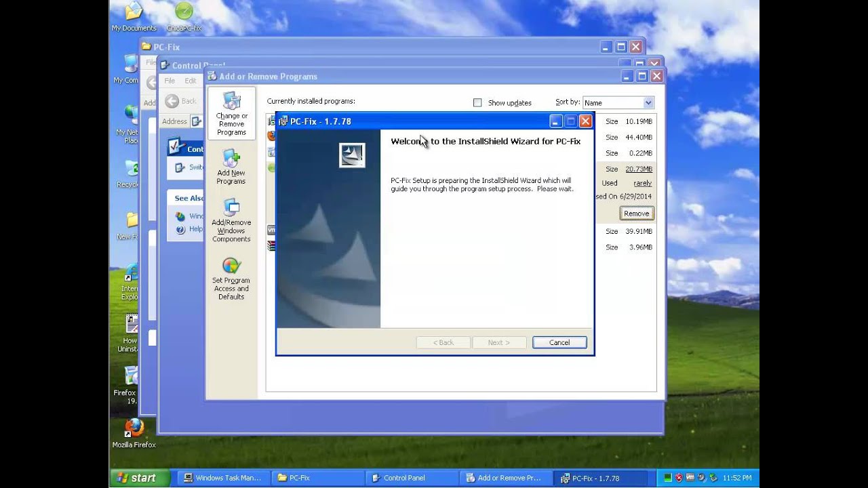This screenshot has height=488, width=868.
Task: Open the How to Uninstall text file icon
Action: pyautogui.click(x=132, y=324)
